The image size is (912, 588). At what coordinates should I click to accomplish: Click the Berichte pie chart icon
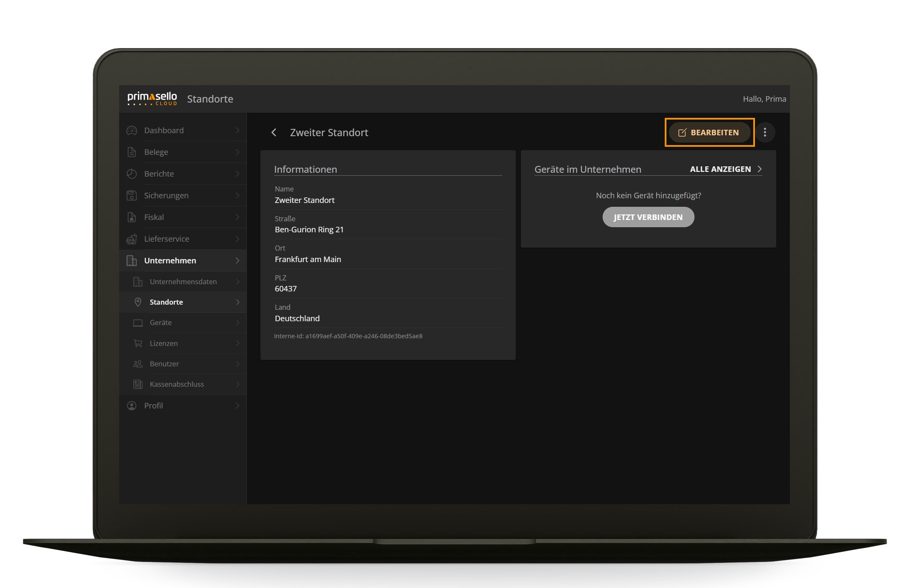point(132,174)
